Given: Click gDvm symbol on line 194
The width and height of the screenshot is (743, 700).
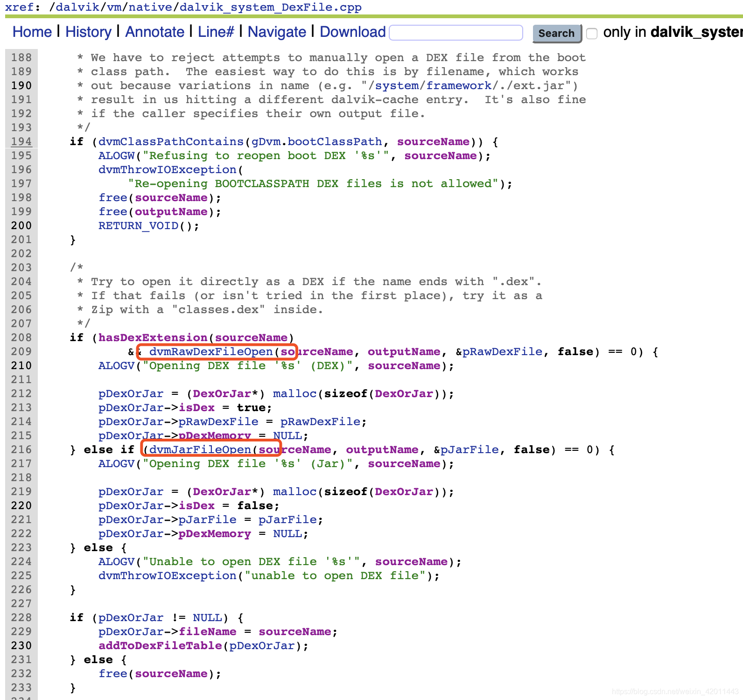Looking at the screenshot, I should pyautogui.click(x=266, y=141).
